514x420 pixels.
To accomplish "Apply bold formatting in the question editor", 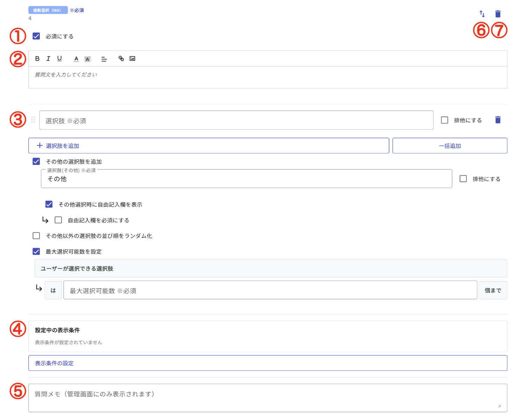I will pos(37,58).
